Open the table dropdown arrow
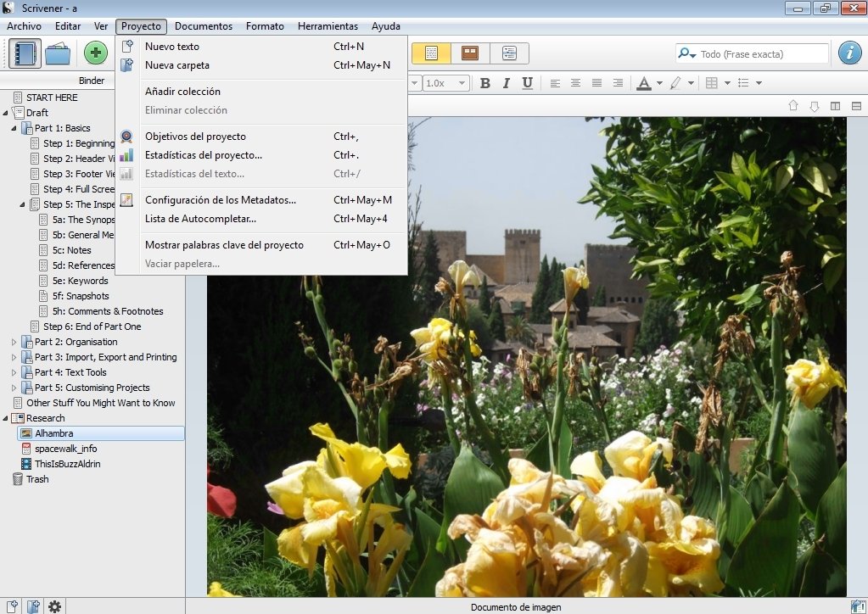The height and width of the screenshot is (614, 868). (727, 83)
